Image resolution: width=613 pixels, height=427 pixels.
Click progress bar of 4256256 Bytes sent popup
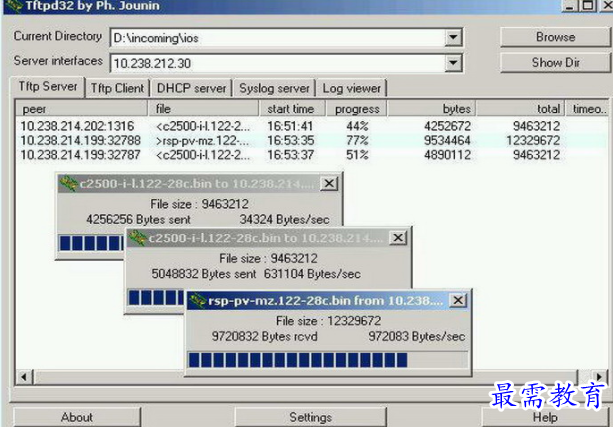click(x=91, y=243)
